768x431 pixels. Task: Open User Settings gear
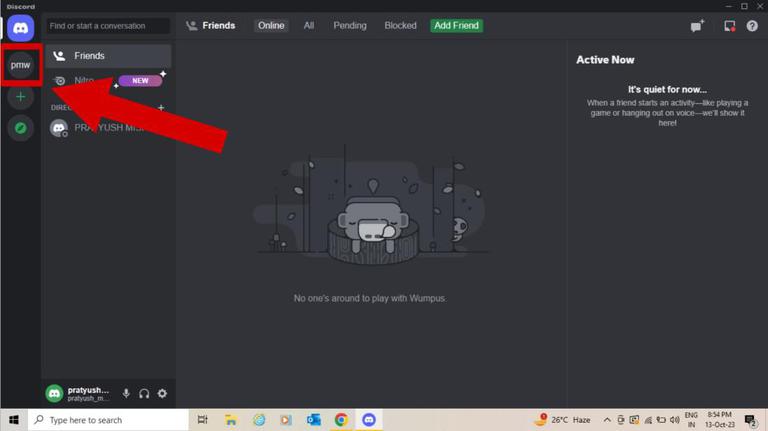[162, 393]
